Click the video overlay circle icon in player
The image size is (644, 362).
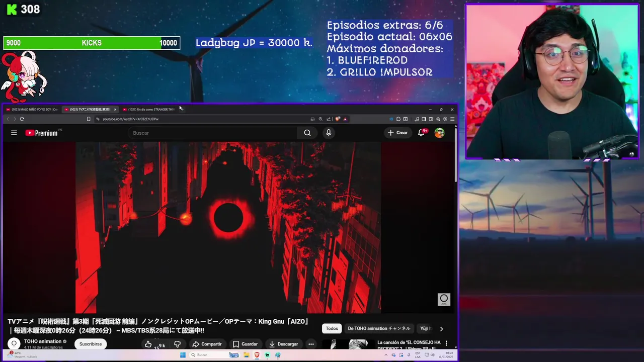click(x=444, y=299)
